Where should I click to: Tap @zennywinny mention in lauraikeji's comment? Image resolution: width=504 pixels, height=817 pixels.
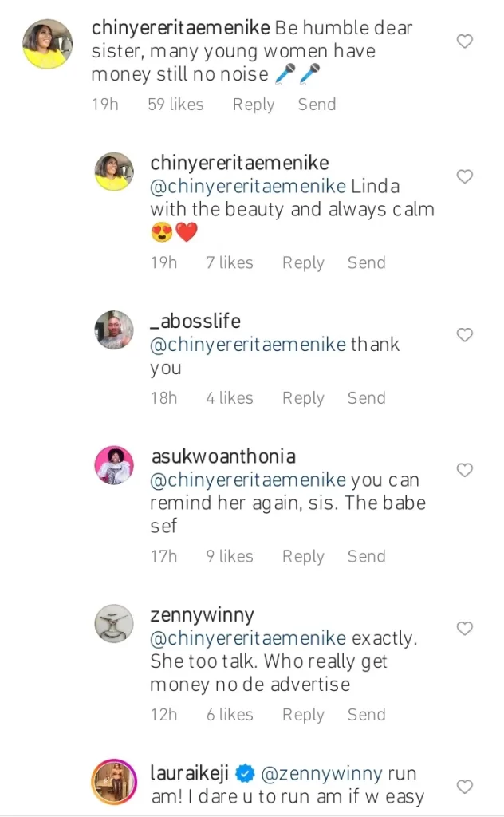pyautogui.click(x=313, y=773)
